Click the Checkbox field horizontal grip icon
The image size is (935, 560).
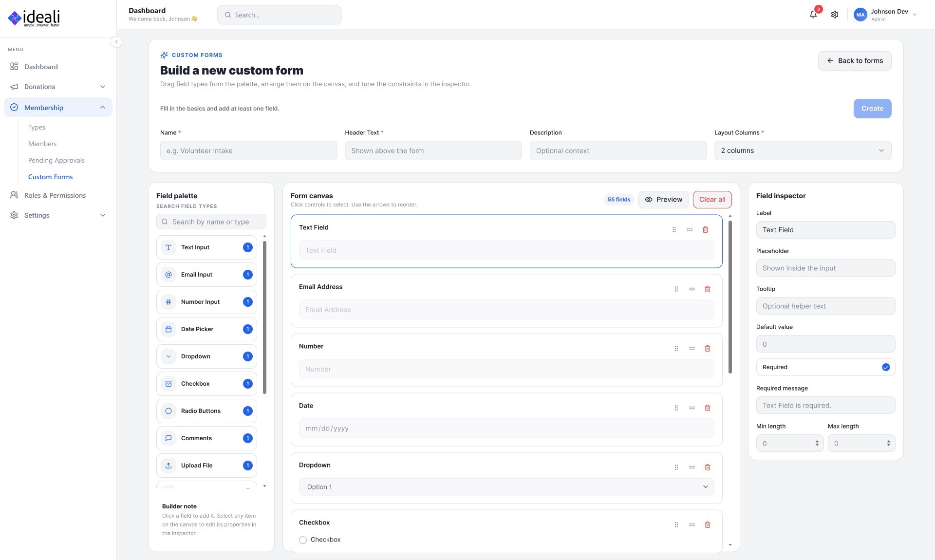692,524
